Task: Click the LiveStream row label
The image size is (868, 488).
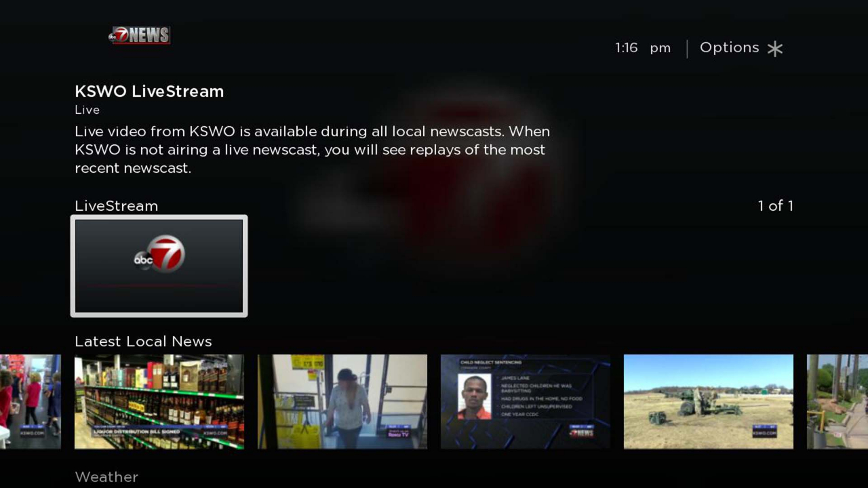Action: click(116, 206)
